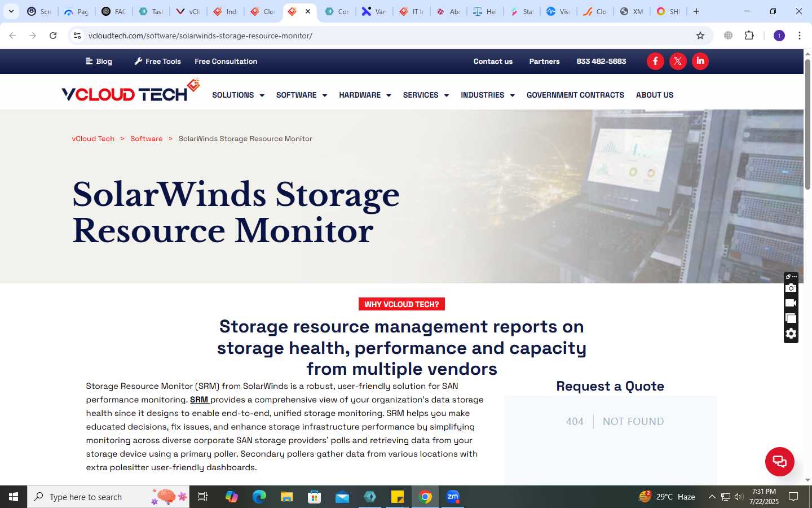Open Task View in the taskbar

pos(203,497)
